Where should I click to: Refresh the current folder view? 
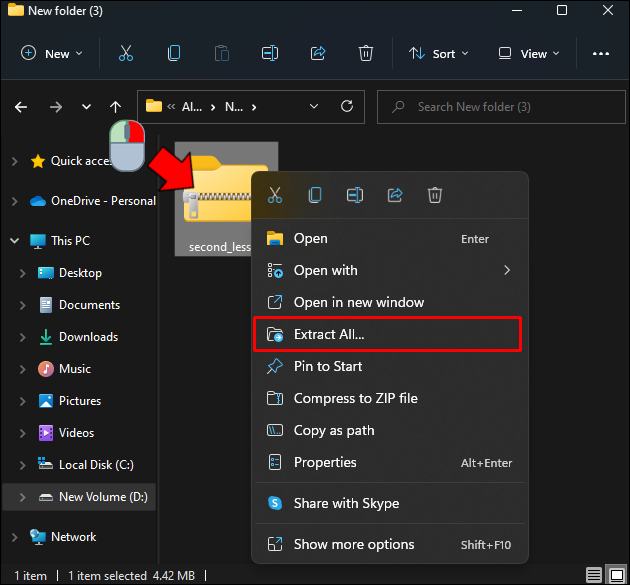(347, 106)
